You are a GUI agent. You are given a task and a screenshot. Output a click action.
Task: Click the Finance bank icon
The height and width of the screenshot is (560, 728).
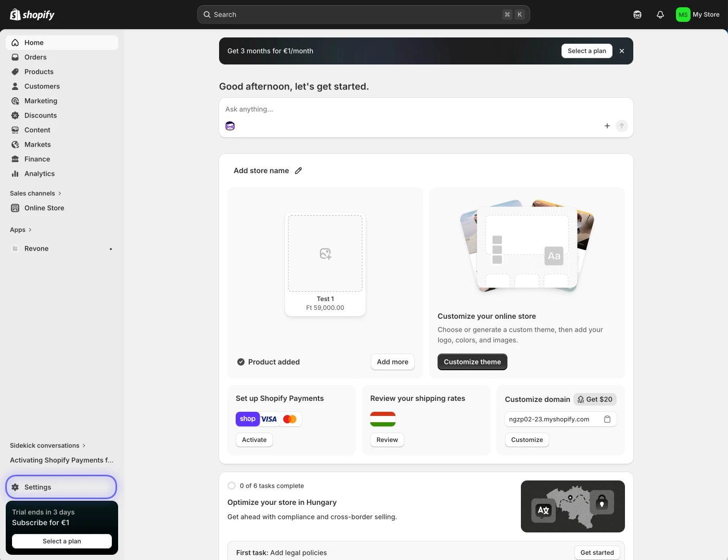pyautogui.click(x=15, y=159)
